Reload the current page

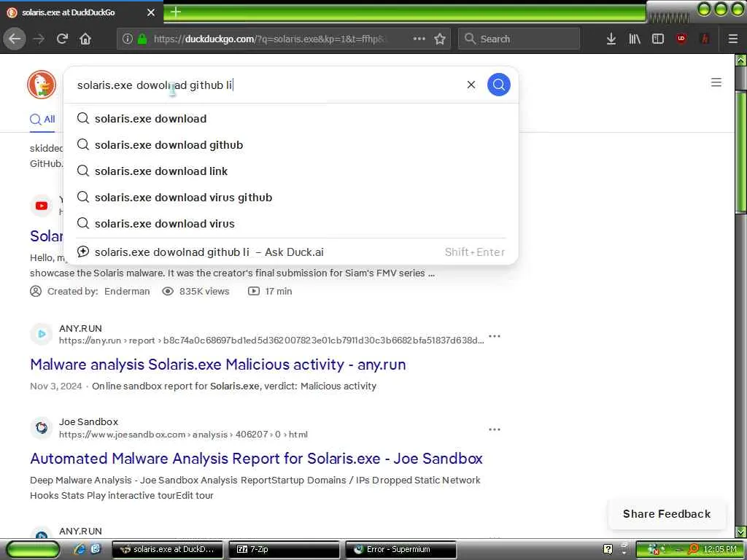click(62, 39)
